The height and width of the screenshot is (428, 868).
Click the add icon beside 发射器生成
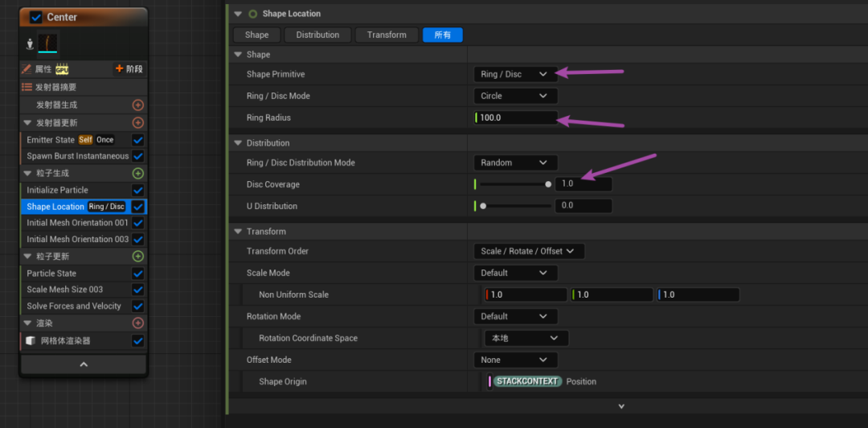(138, 105)
